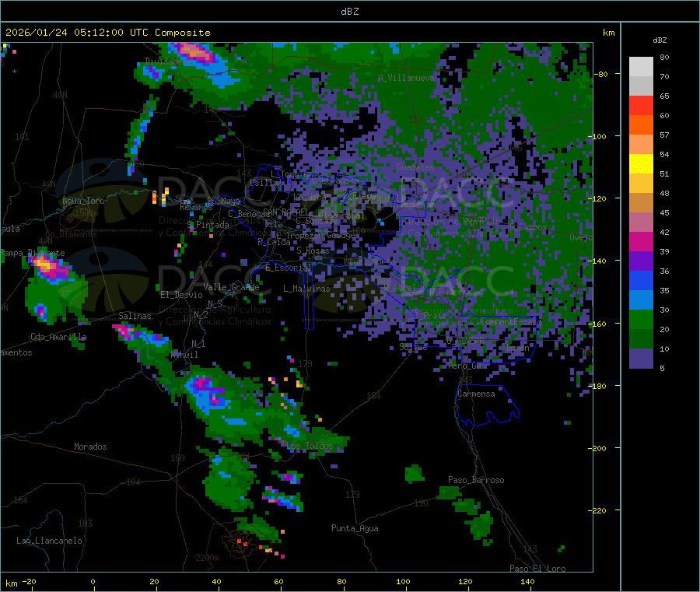
Task: Click the '-220' tick on the right axis
Action: 598,510
